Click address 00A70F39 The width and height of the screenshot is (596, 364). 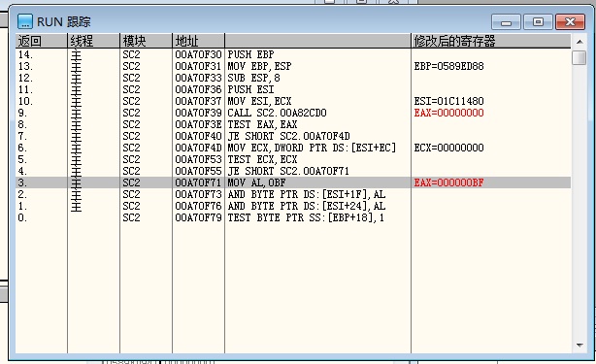coord(198,113)
